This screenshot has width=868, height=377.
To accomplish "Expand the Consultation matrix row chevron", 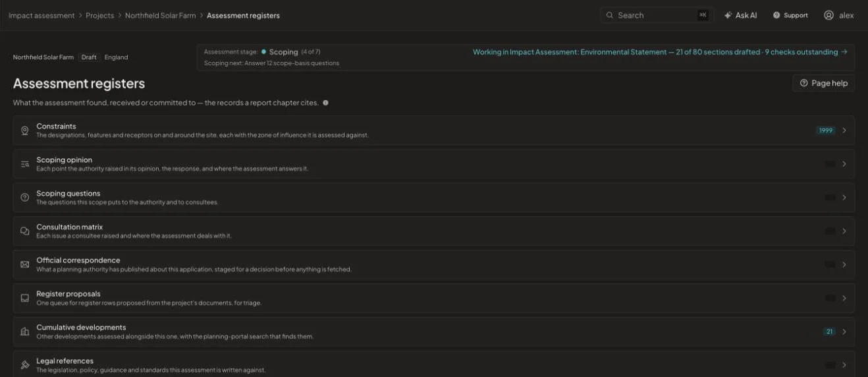I will click(844, 231).
